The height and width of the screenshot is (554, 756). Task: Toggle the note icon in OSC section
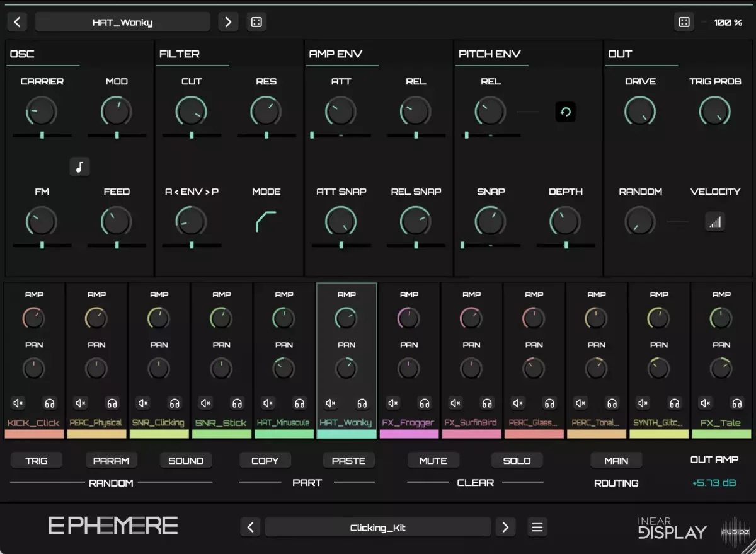(x=79, y=167)
